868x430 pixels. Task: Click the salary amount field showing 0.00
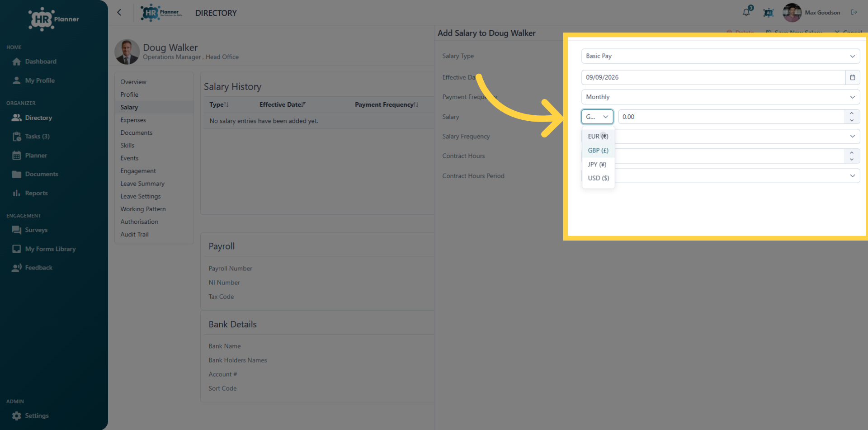point(731,117)
